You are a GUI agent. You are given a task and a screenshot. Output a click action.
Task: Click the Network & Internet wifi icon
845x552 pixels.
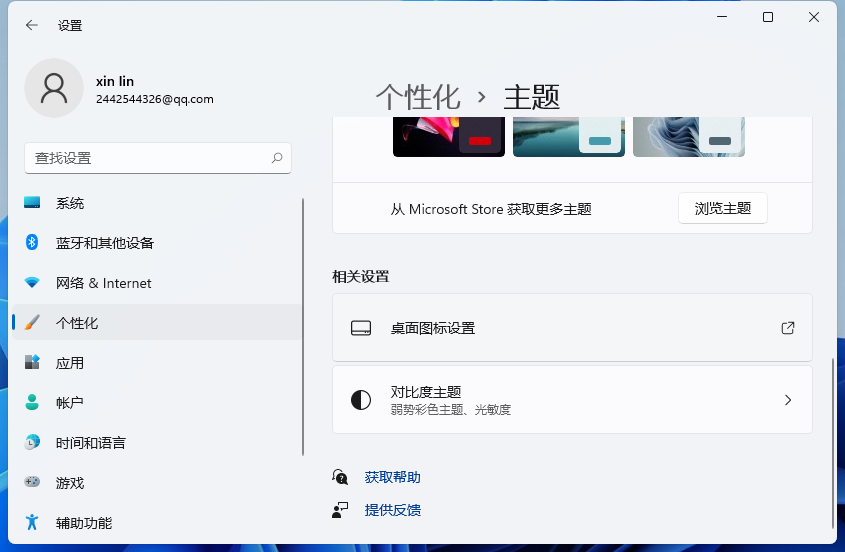point(32,283)
